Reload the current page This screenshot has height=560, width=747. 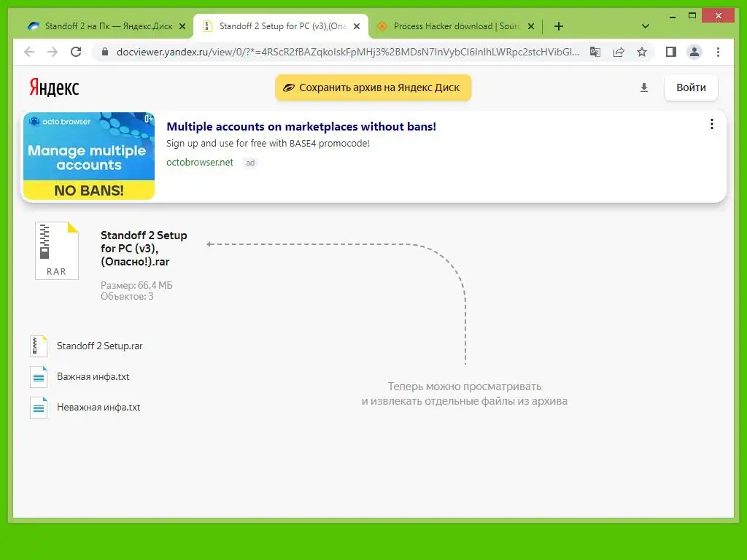(x=76, y=52)
